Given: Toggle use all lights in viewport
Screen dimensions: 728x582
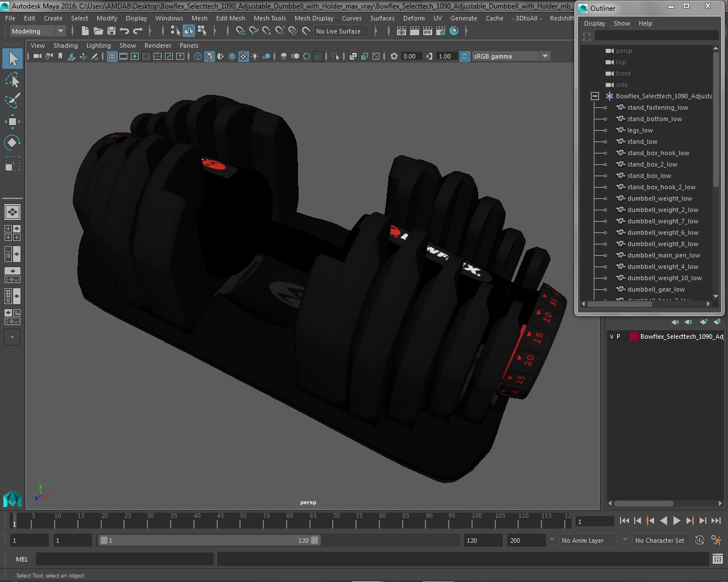Looking at the screenshot, I should tap(255, 56).
